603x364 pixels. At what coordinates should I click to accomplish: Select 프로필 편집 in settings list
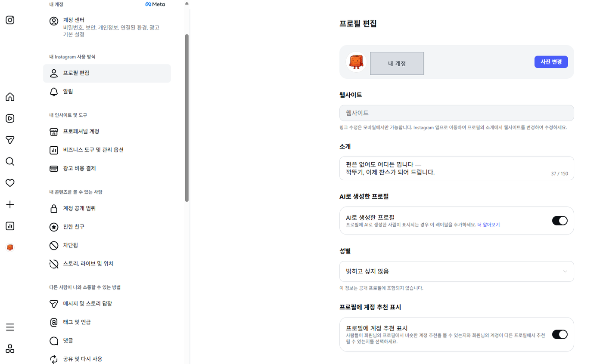coord(107,73)
